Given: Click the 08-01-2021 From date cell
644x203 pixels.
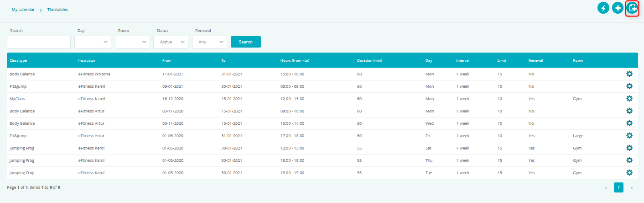Looking at the screenshot, I should 173,86.
